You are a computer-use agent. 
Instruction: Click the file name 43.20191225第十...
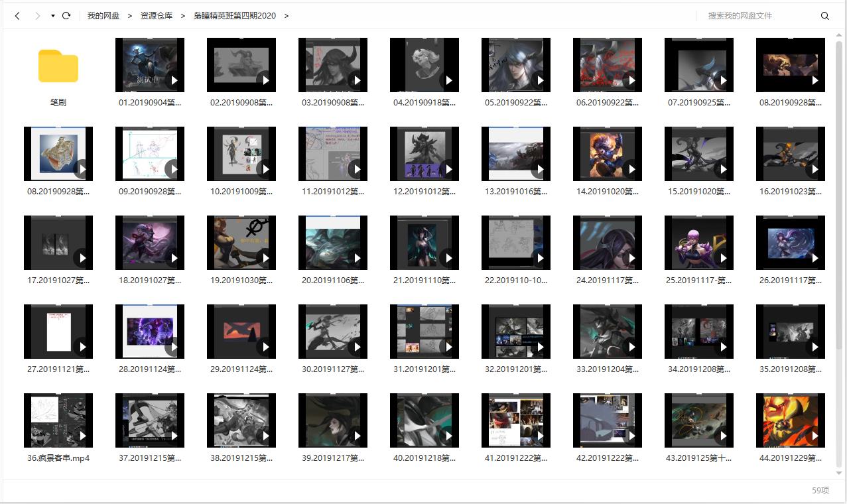pos(699,458)
